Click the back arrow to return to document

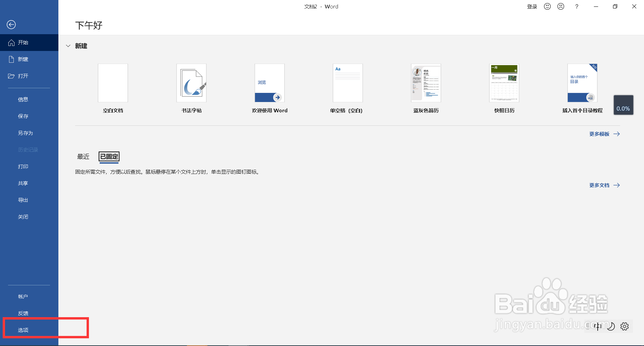(x=11, y=24)
